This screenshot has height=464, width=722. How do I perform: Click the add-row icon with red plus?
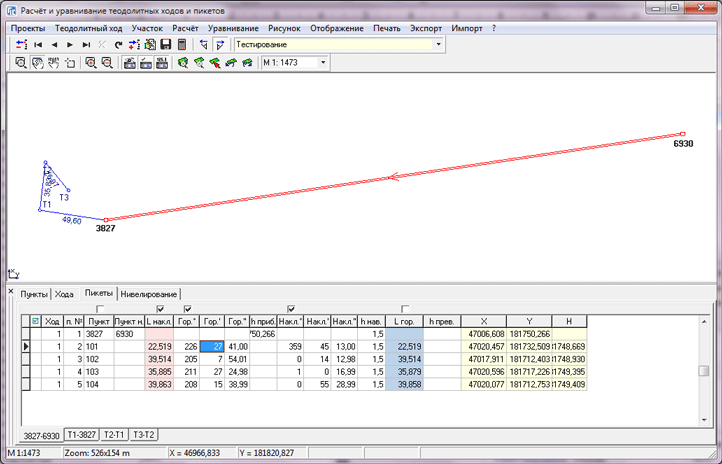coord(134,45)
